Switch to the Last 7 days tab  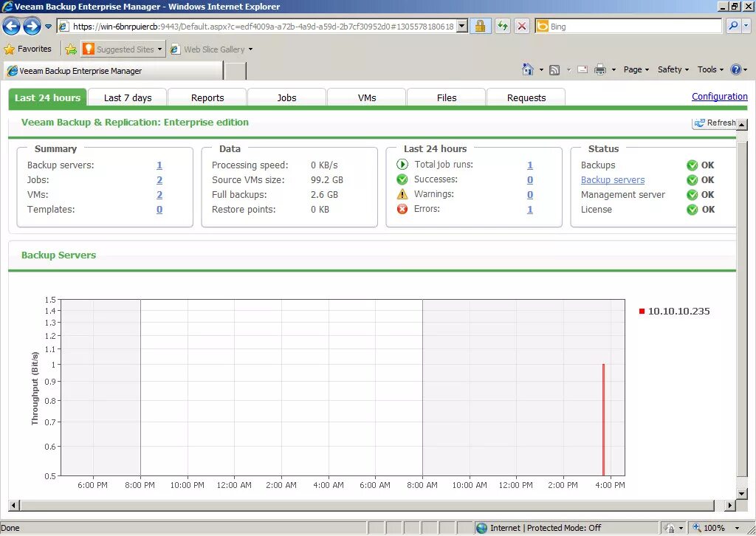click(x=128, y=98)
